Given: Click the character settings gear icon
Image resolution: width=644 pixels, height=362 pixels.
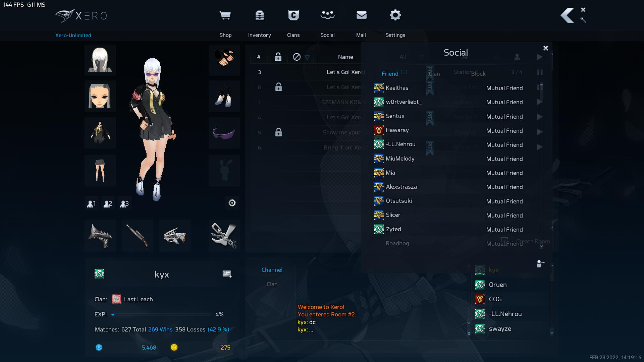Looking at the screenshot, I should coord(232,203).
